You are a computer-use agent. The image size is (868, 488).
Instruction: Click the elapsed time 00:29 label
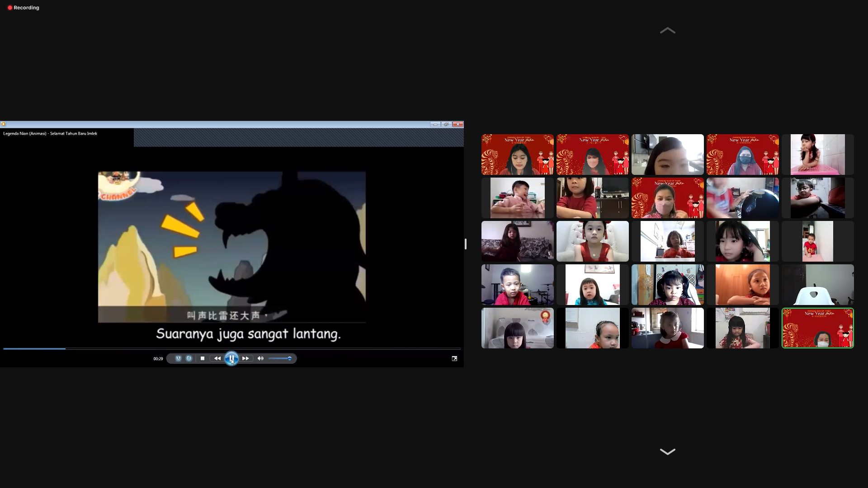[x=158, y=359]
